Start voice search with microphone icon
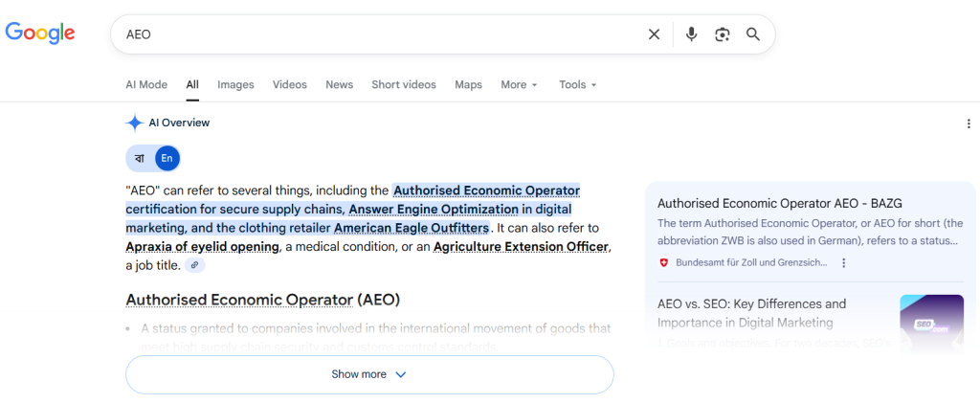The image size is (980, 403). tap(691, 34)
